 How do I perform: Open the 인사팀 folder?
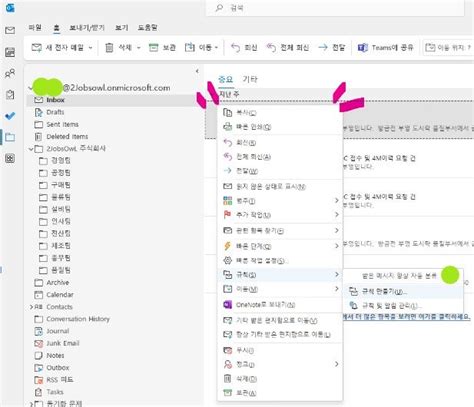(x=55, y=222)
